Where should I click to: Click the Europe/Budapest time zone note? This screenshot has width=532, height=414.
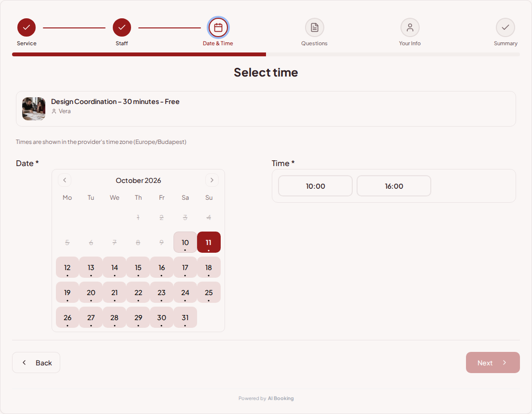click(101, 142)
